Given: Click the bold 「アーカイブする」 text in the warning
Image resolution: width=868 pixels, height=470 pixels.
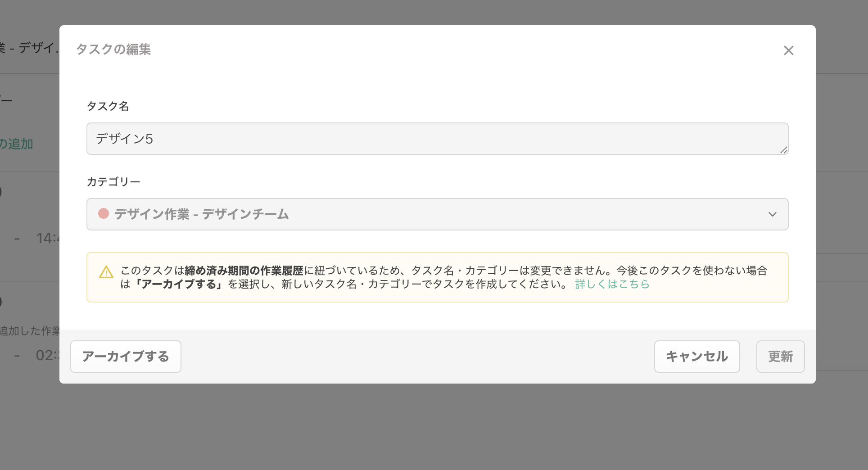Looking at the screenshot, I should [x=178, y=284].
